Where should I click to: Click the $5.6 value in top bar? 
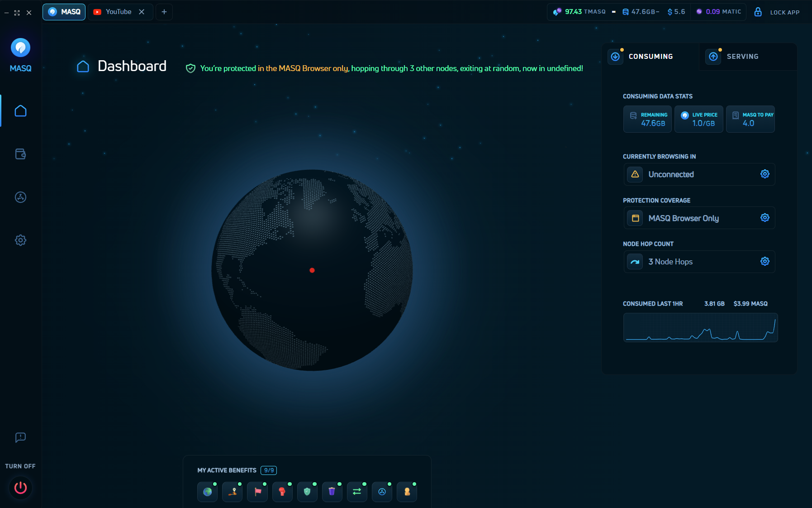click(676, 12)
